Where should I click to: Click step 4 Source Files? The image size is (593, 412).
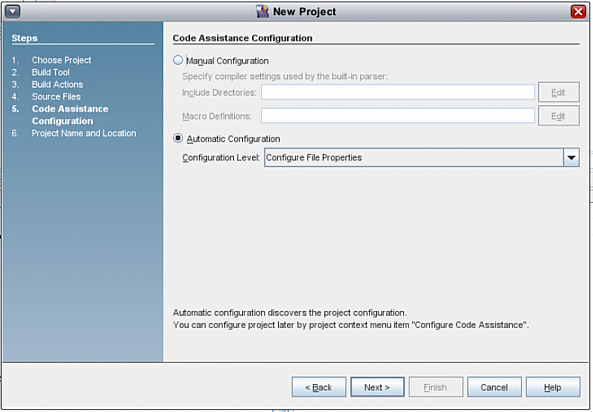(x=56, y=96)
